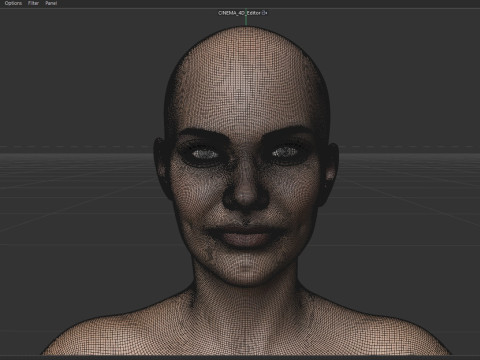Click the CINEMA_4D_Editor camera label
Screen dimensions: 480x360
tap(239, 13)
